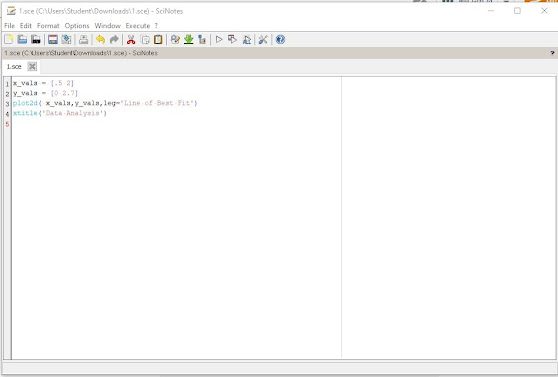Open the Execute menu
Screen dimensions: 558x377
click(x=138, y=26)
